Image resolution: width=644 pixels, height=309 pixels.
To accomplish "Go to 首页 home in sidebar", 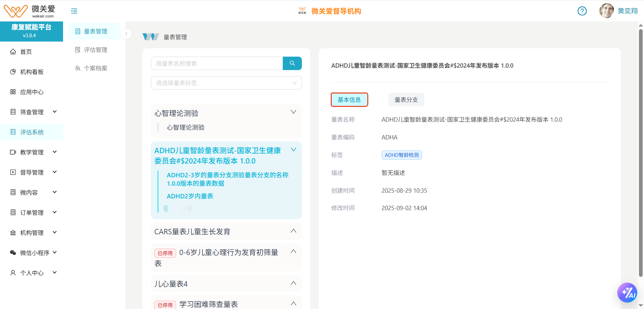I will (26, 52).
